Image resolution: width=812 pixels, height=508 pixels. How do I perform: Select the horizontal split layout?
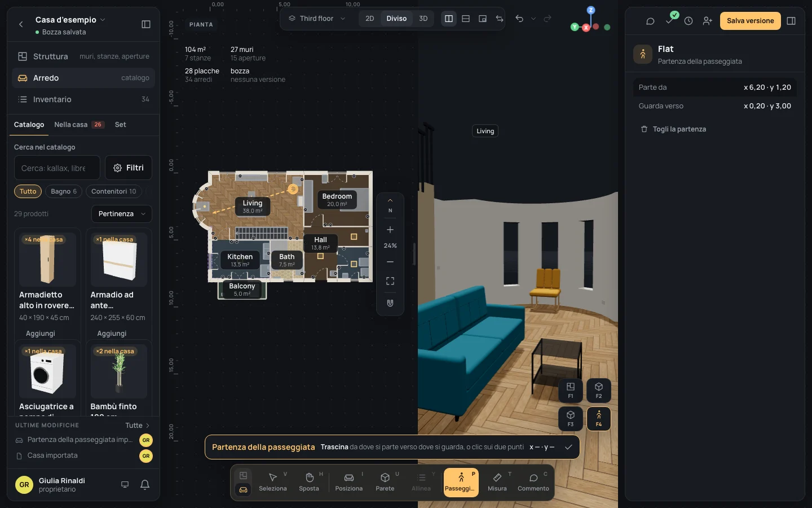click(466, 19)
